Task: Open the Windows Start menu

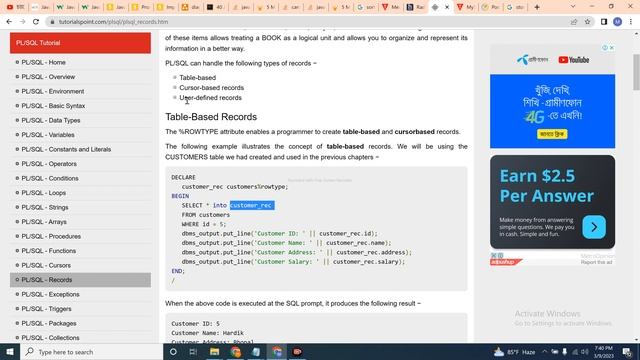Action: pos(10,352)
